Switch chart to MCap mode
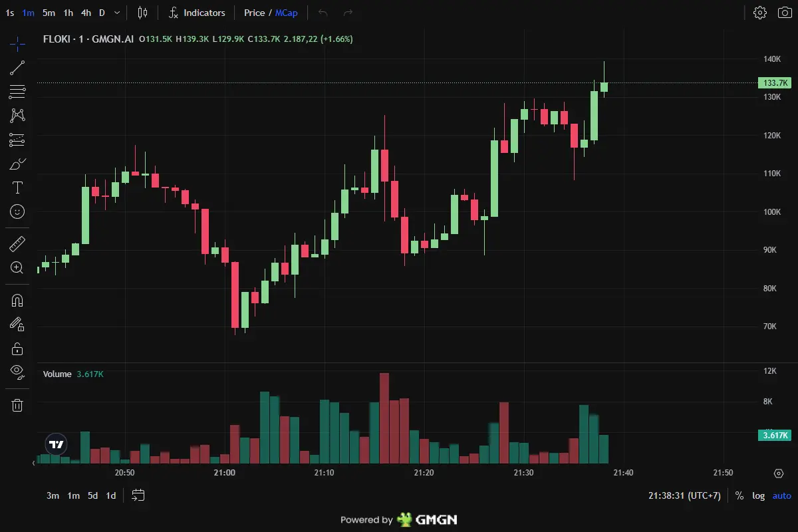This screenshot has width=798, height=532. [x=287, y=13]
